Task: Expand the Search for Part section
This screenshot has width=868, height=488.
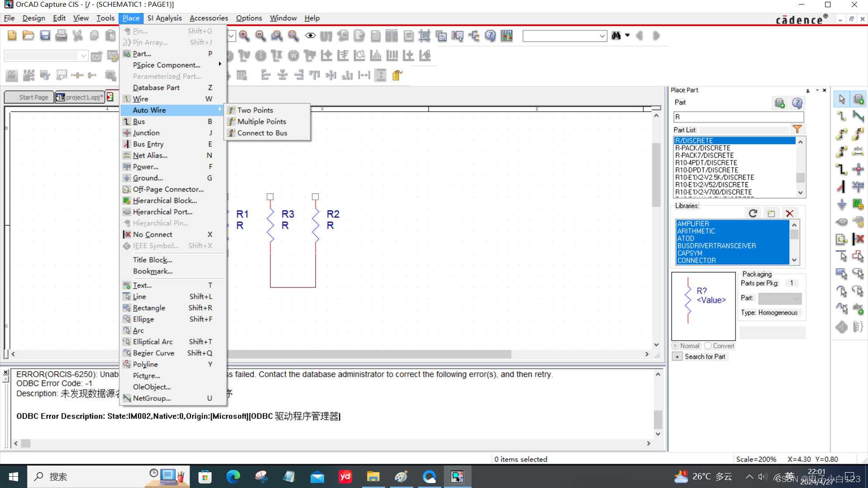Action: click(x=677, y=357)
